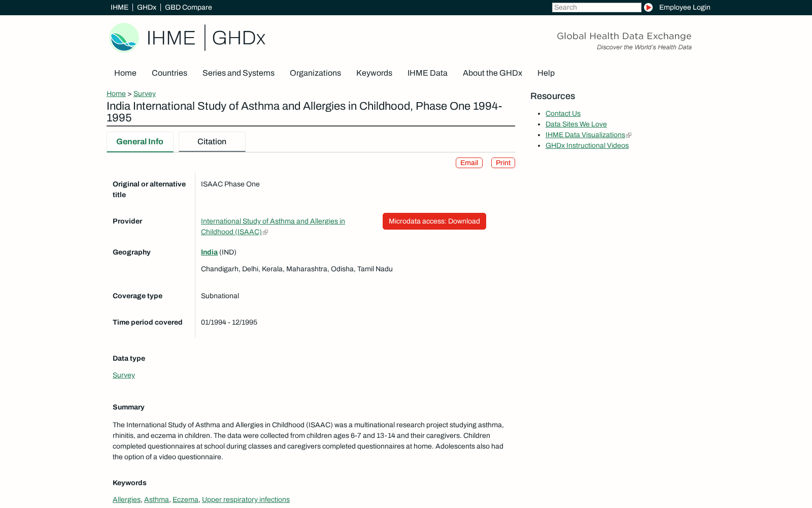Open the IHME Data menu
Screen dimensions: 812x508
[427, 73]
